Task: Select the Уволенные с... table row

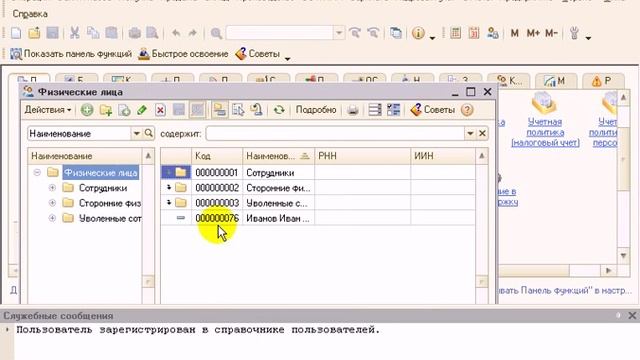Action: [x=318, y=203]
